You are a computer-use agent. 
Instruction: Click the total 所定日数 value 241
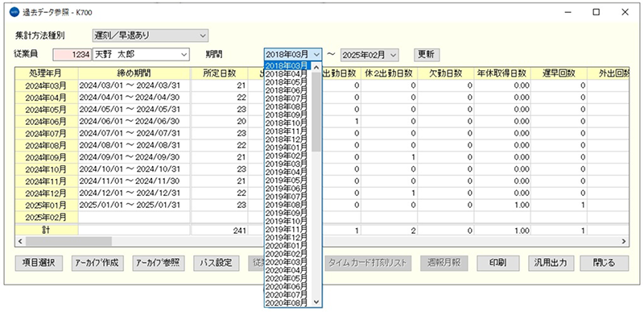(x=219, y=231)
